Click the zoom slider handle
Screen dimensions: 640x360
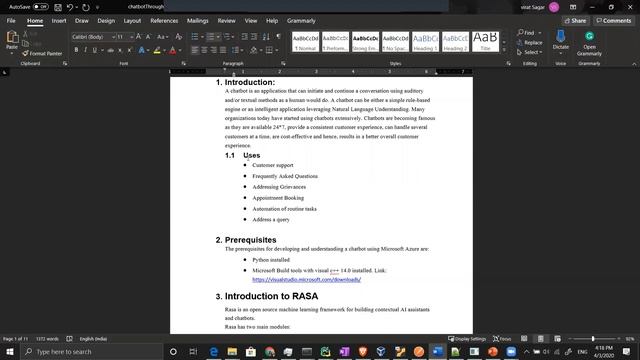(x=593, y=339)
